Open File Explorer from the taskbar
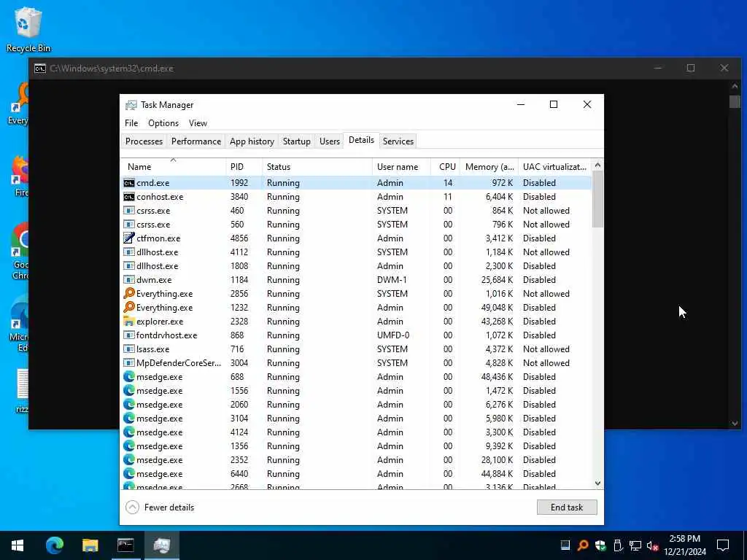This screenshot has width=747, height=560. point(90,545)
